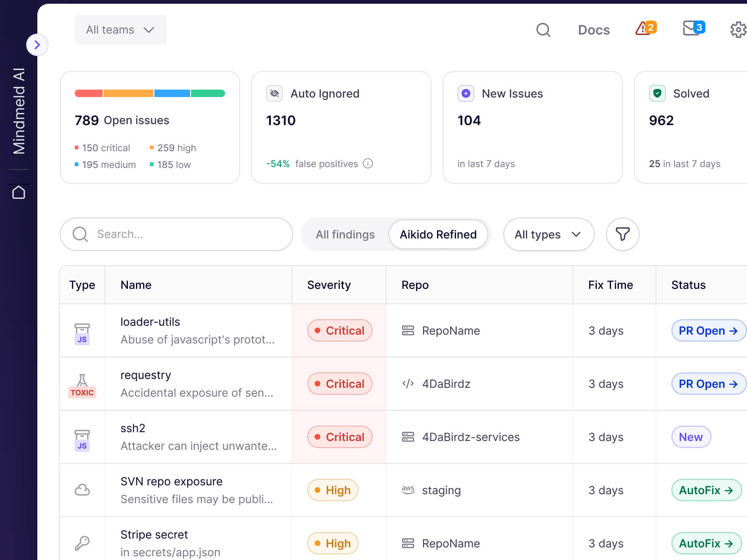747x560 pixels.
Task: Open the mail inbox icon with 3 badge
Action: [693, 28]
